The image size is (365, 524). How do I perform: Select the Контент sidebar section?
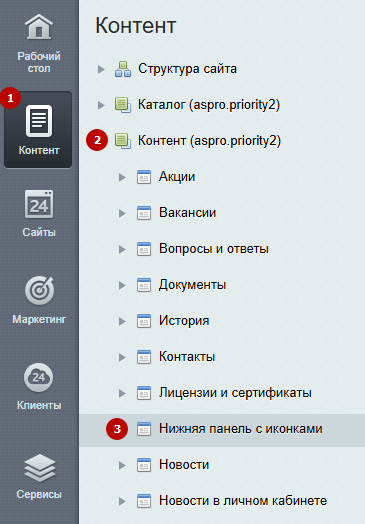[38, 130]
